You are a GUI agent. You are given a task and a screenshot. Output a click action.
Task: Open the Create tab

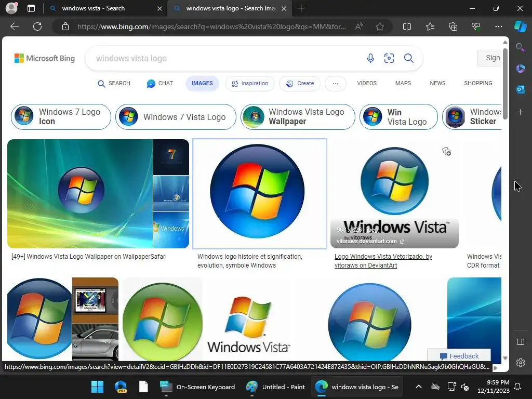click(300, 84)
